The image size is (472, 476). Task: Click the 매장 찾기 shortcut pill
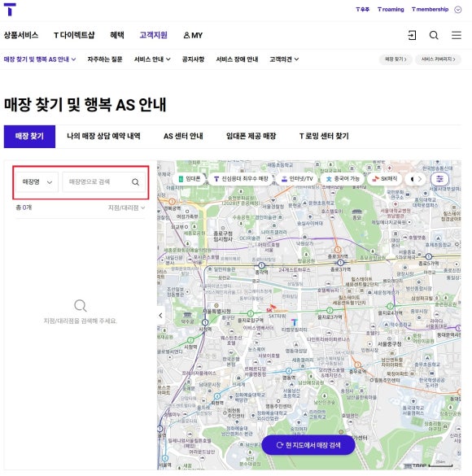396,59
